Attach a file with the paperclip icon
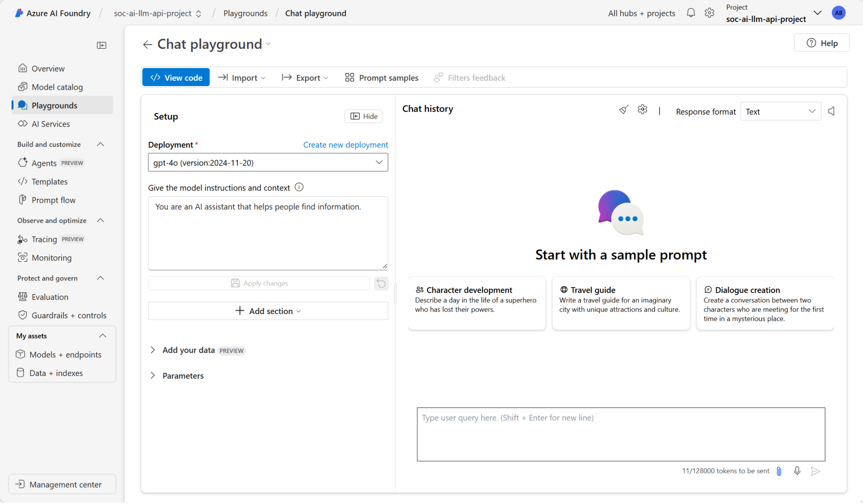 coord(779,471)
